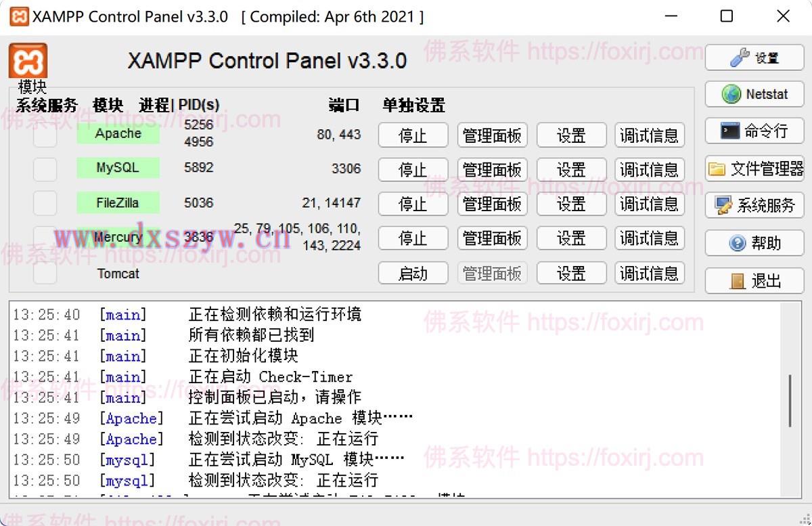View FileZilla 调试信息 logs button

[x=650, y=204]
